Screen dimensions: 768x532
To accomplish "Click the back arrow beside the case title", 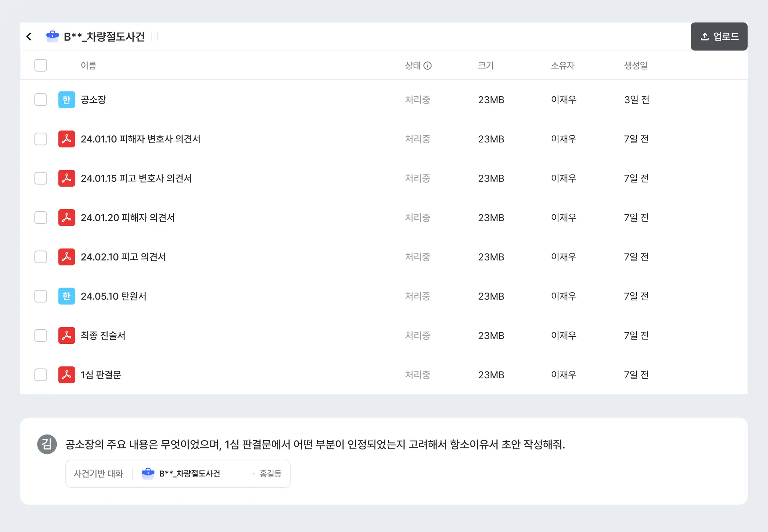I will coord(29,36).
